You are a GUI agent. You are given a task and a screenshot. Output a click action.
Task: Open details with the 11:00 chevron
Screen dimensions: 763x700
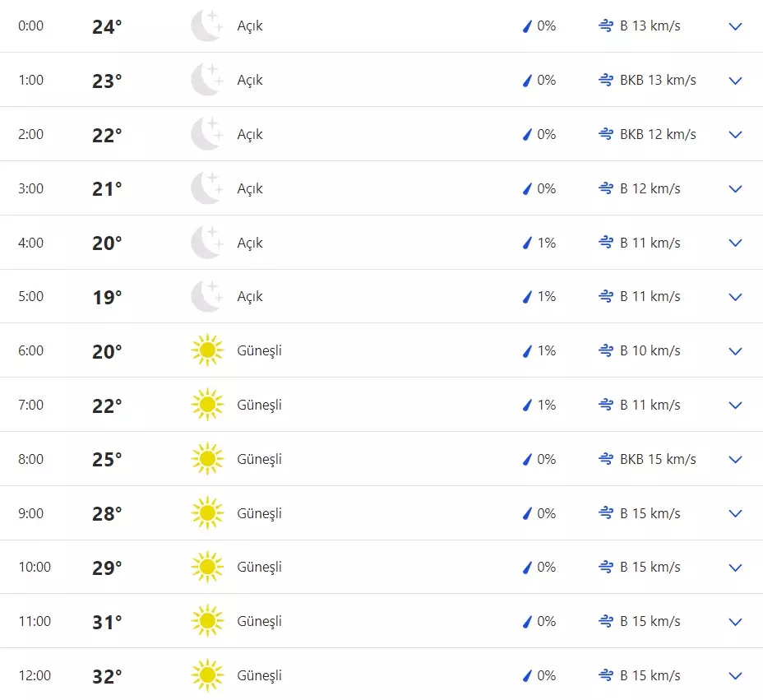(x=735, y=622)
